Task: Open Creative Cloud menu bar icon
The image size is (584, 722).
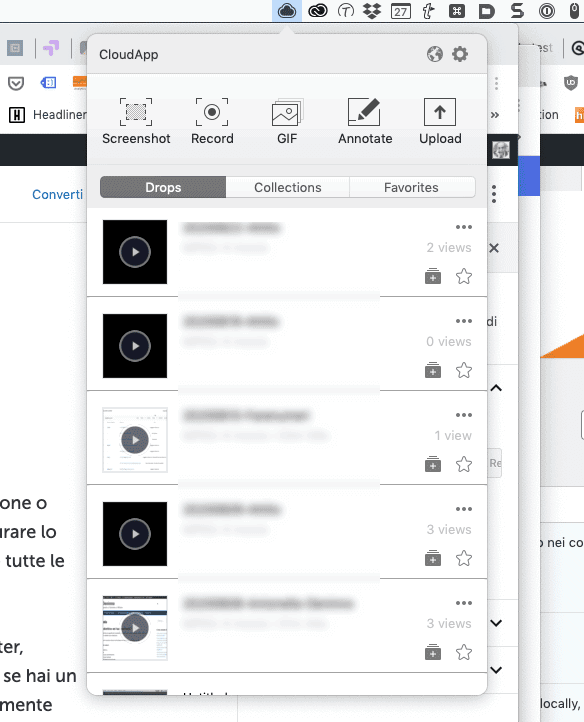Action: 317,10
